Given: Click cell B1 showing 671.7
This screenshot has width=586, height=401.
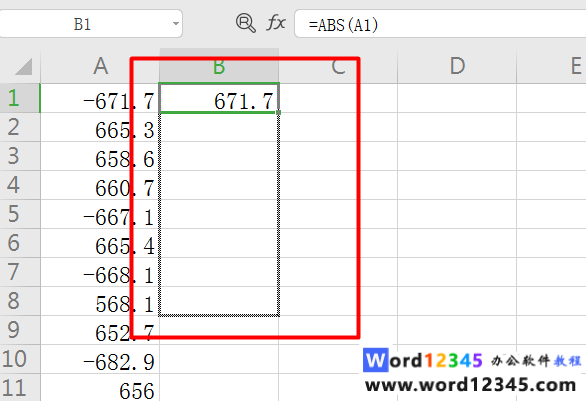Looking at the screenshot, I should (219, 98).
